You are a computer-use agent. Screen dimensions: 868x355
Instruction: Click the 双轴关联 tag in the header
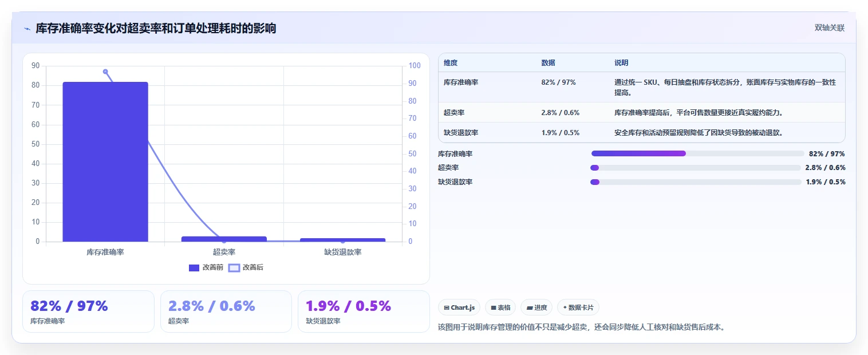click(830, 28)
